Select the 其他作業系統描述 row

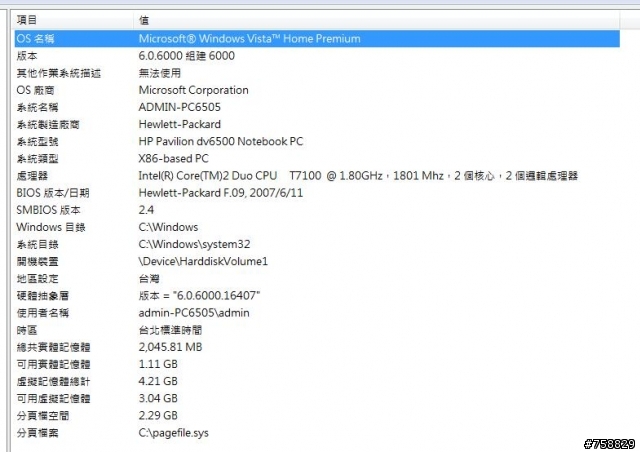point(317,73)
